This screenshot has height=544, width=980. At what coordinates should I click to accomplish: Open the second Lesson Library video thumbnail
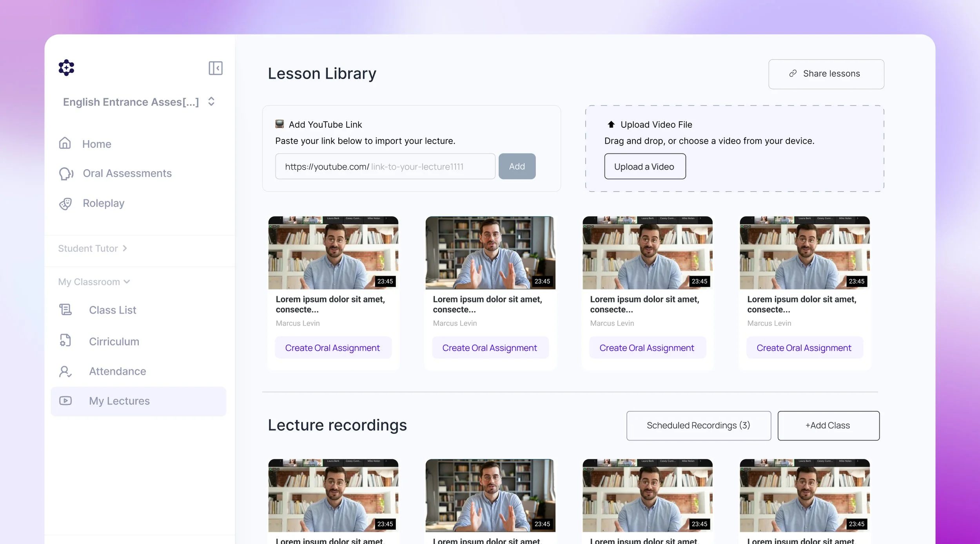tap(490, 253)
